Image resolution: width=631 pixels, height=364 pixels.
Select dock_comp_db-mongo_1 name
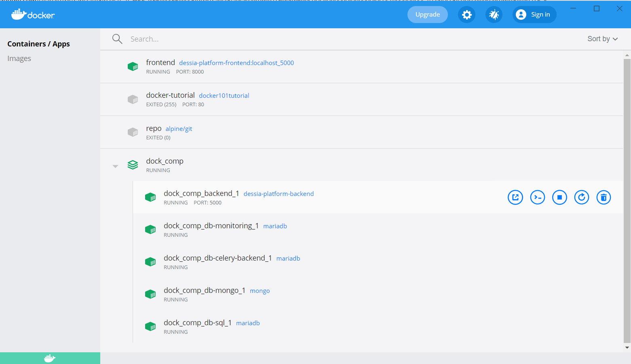pos(205,290)
